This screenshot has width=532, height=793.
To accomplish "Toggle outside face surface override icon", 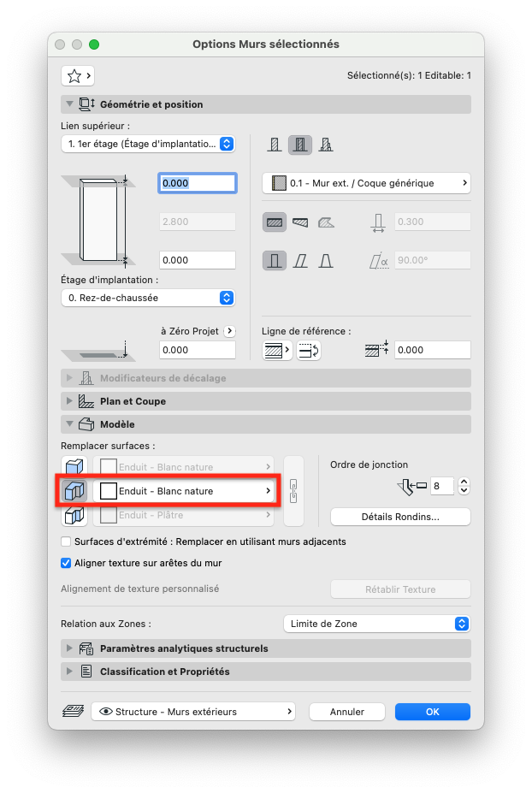I will tap(74, 466).
